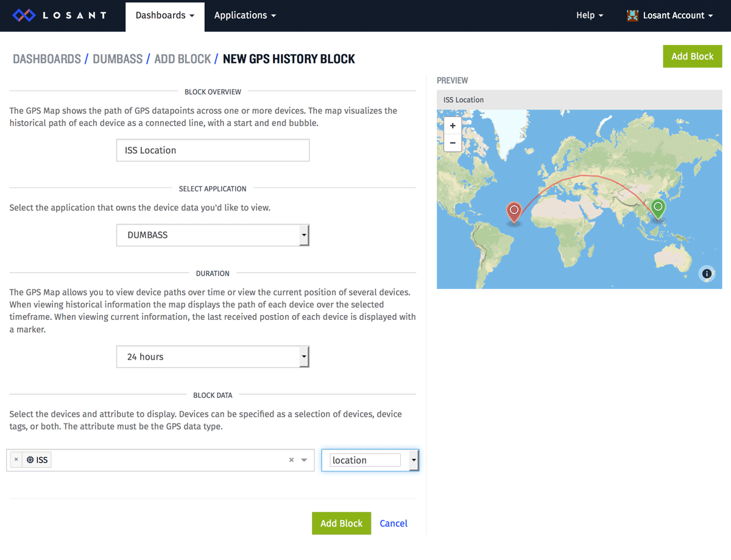Click the DURATION section heading
This screenshot has height=560, width=731.
(213, 274)
